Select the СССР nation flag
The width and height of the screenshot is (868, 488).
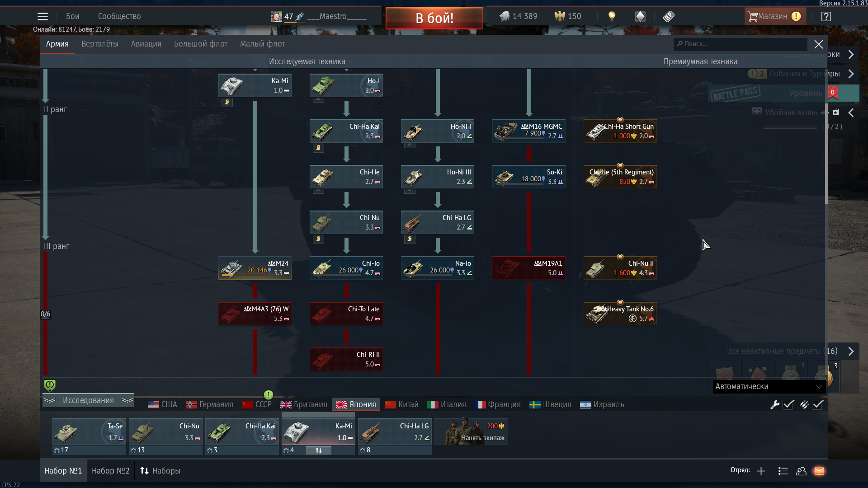tap(256, 404)
